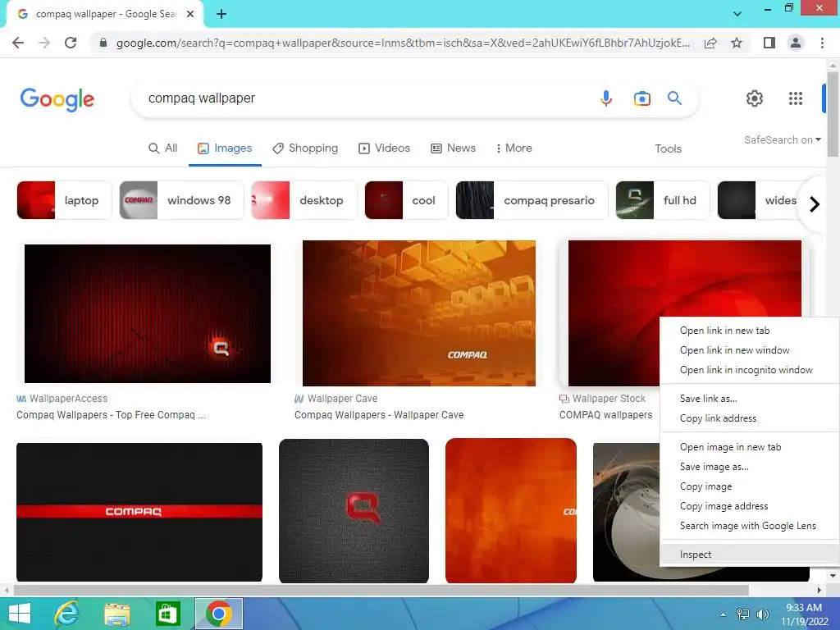Filter images by full hd chip
The height and width of the screenshot is (630, 840).
tap(663, 200)
